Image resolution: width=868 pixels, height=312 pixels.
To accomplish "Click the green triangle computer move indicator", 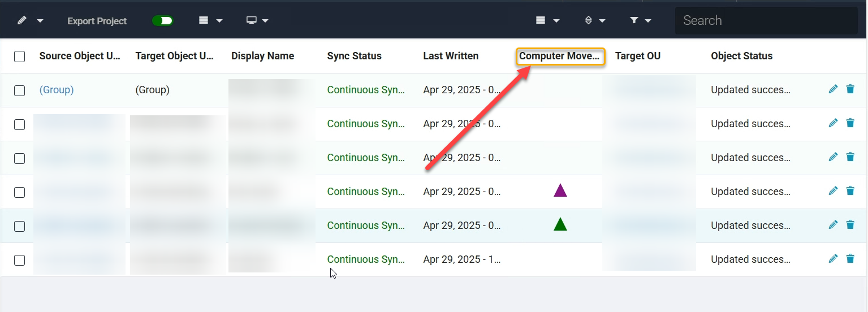I will coord(560,225).
